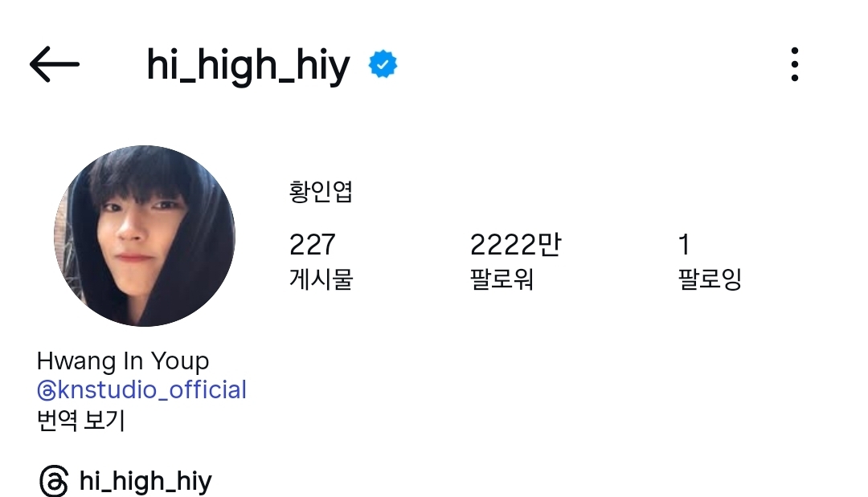Viewport: 868px width, 497px height.
Task: Tap the 팔로잉 label
Action: 710,279
